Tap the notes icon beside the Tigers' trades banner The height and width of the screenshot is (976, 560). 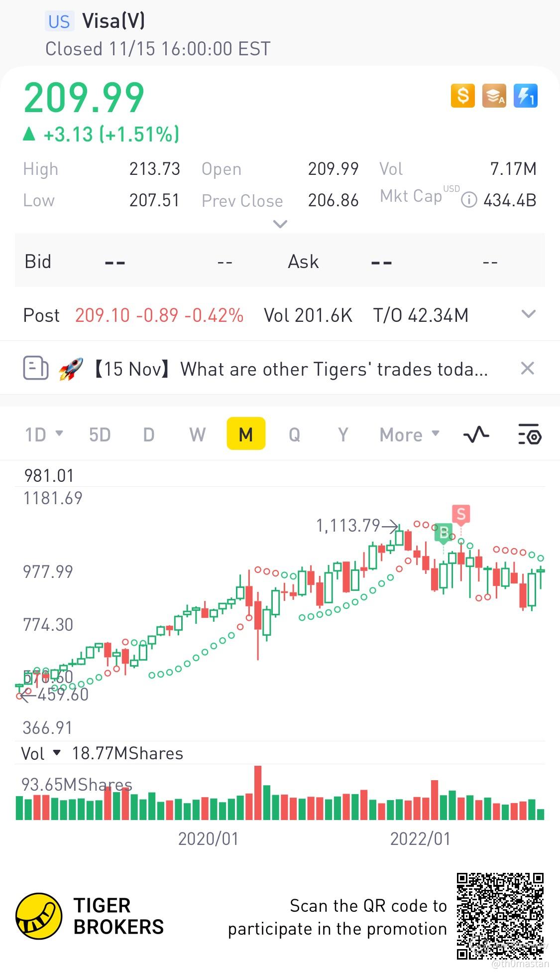[36, 369]
